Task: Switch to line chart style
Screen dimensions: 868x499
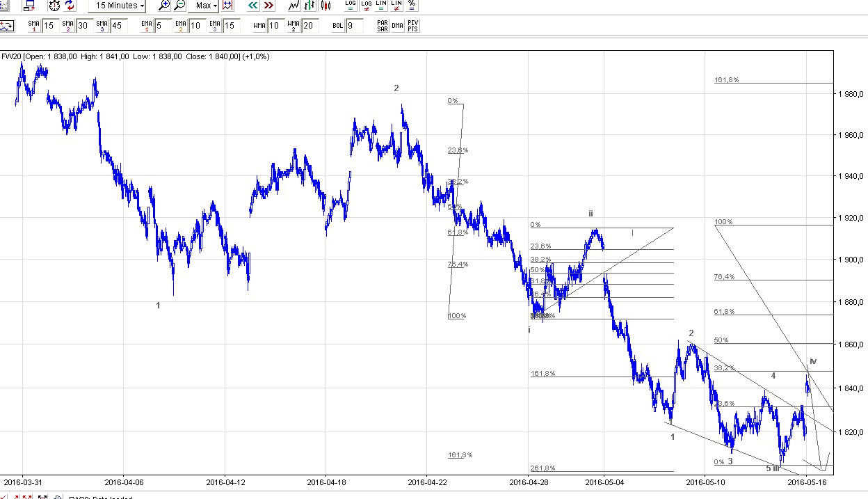Action: click(x=294, y=6)
